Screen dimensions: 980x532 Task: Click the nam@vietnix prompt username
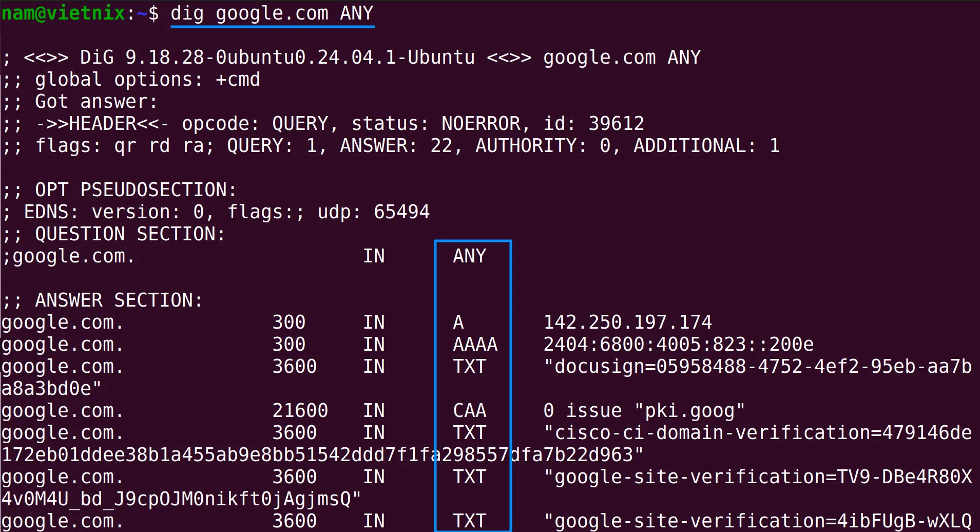[x=63, y=13]
